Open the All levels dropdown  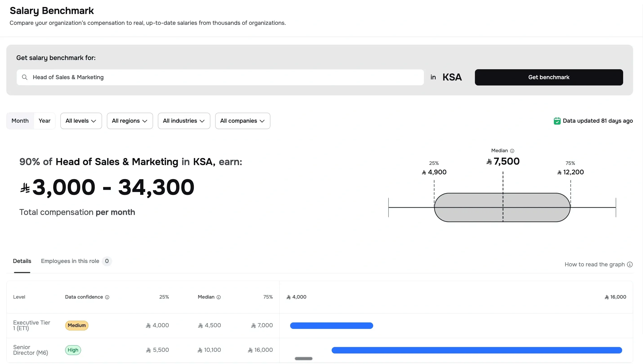81,120
